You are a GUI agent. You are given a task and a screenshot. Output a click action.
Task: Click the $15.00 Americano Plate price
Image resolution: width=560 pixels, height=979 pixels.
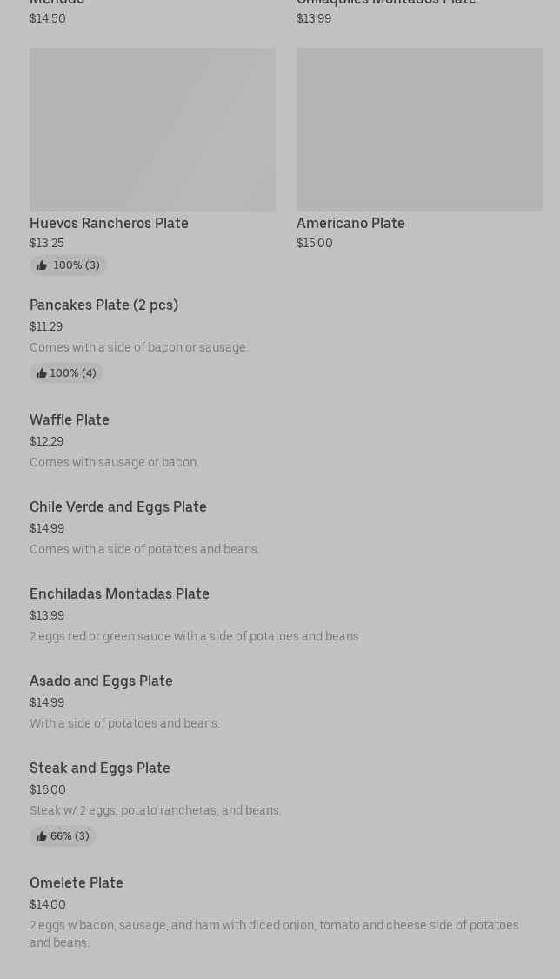point(315,244)
